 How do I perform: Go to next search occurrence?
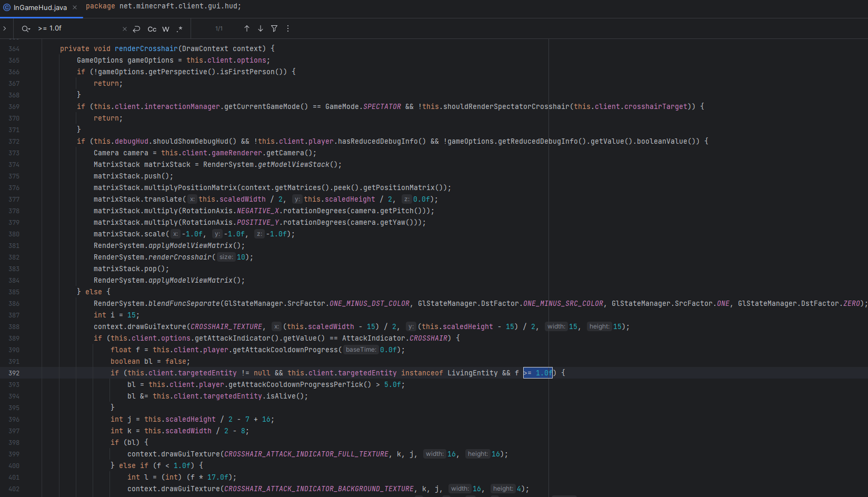click(x=260, y=28)
